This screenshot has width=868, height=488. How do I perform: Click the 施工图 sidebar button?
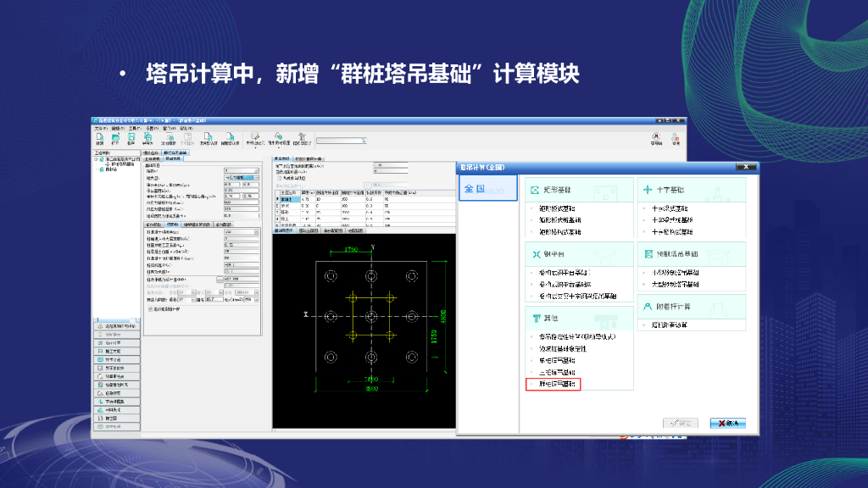click(117, 419)
